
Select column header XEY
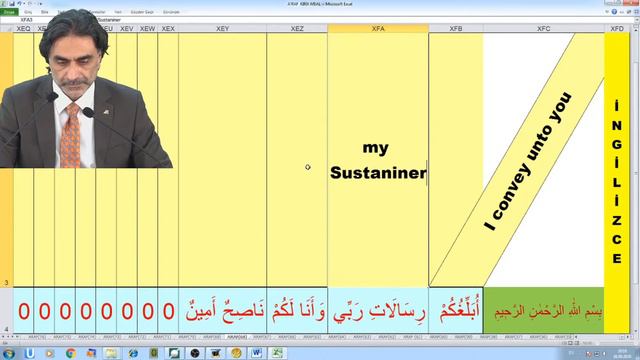pos(222,29)
